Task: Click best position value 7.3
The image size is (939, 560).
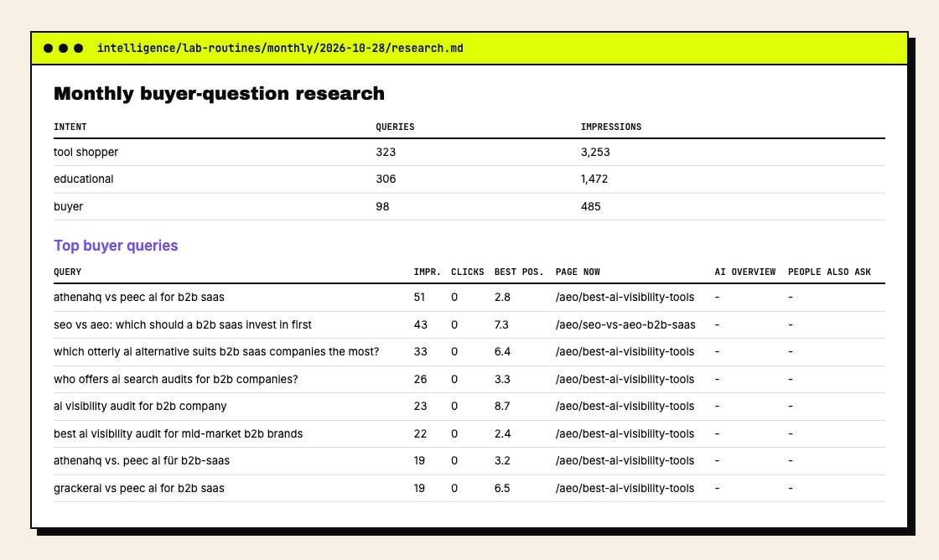Action: [501, 324]
